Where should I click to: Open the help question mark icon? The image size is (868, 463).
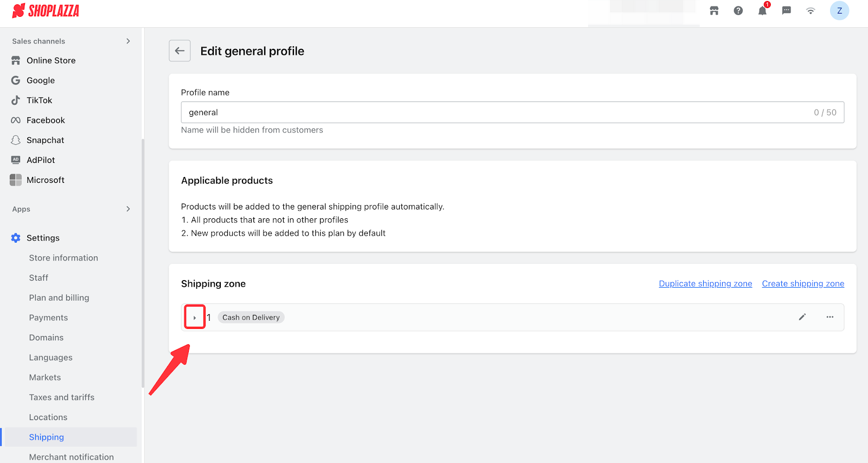738,11
